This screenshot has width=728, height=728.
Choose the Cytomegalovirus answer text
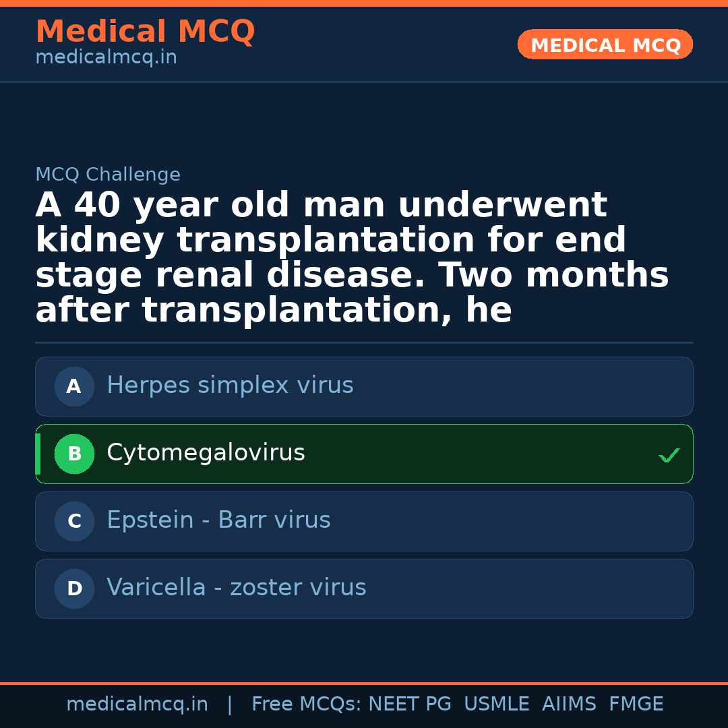coord(206,453)
